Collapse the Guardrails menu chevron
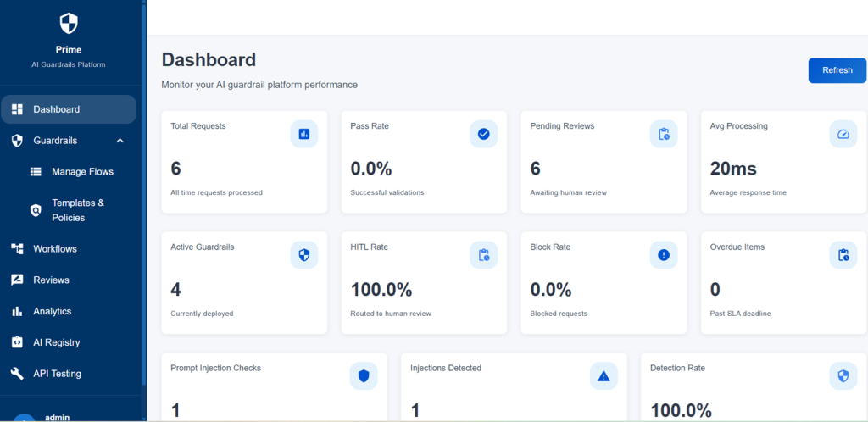The width and height of the screenshot is (868, 422). 120,141
